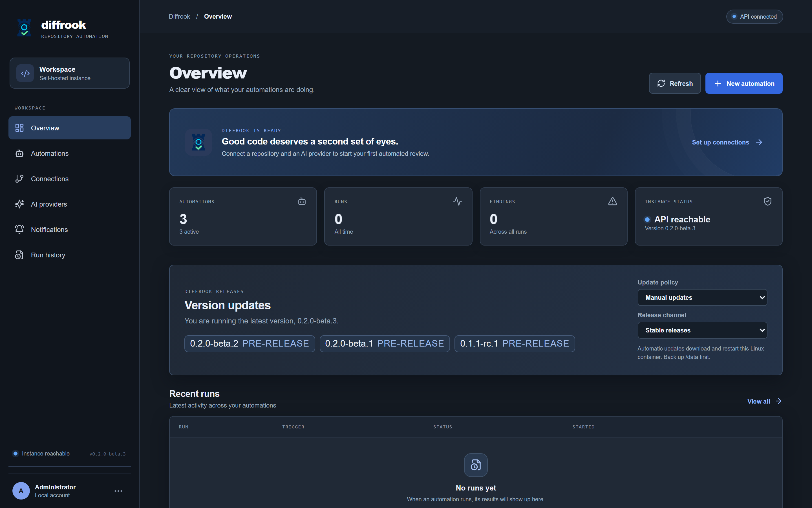Click the Connections branch icon in sidebar
The width and height of the screenshot is (812, 508).
tap(19, 179)
